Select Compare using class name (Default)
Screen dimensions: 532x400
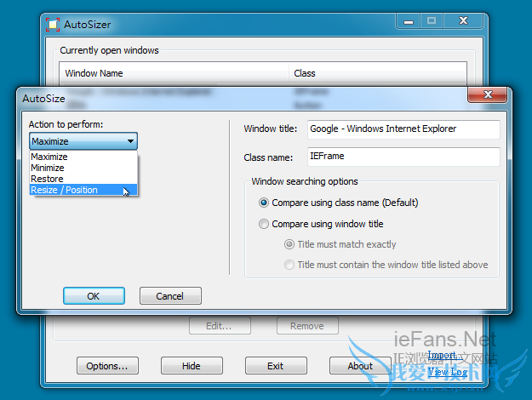coord(338,203)
